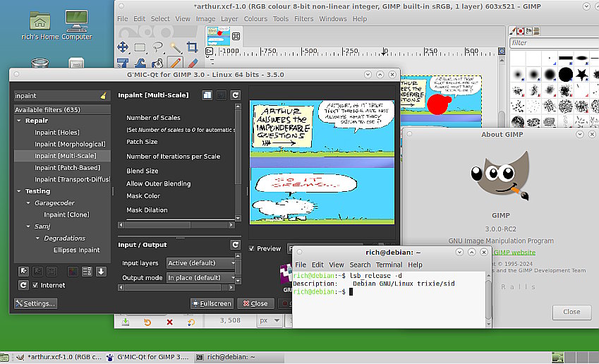The image size is (599, 364).
Task: Click the clear search broom icon in G'MIC
Action: coord(103,95)
